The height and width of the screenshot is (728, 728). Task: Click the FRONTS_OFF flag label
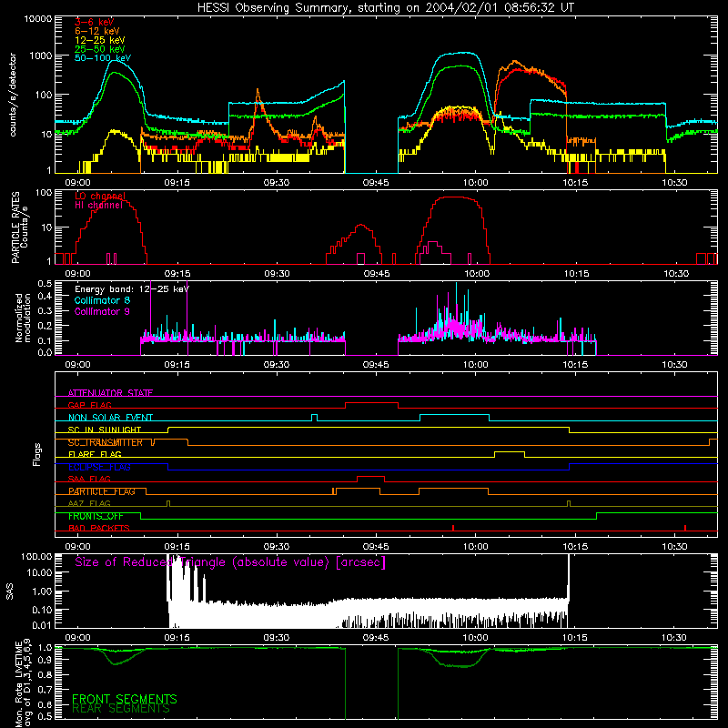click(x=96, y=516)
